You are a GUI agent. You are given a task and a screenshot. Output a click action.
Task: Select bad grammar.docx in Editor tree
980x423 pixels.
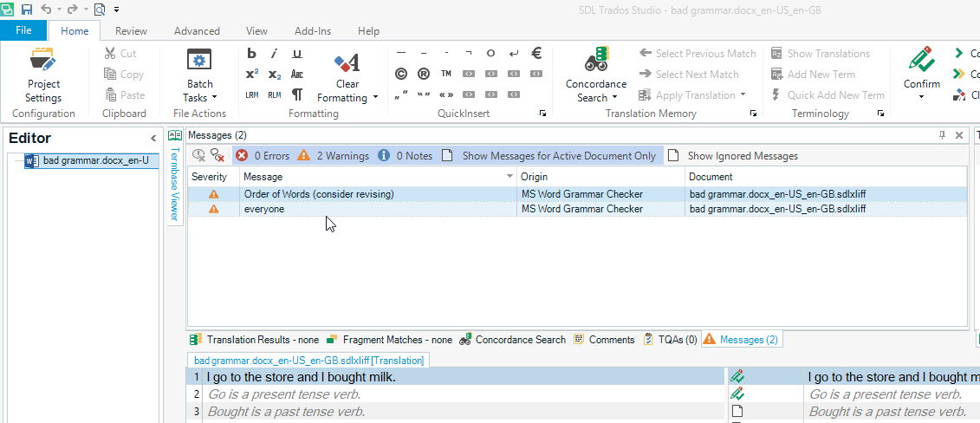pyautogui.click(x=90, y=161)
